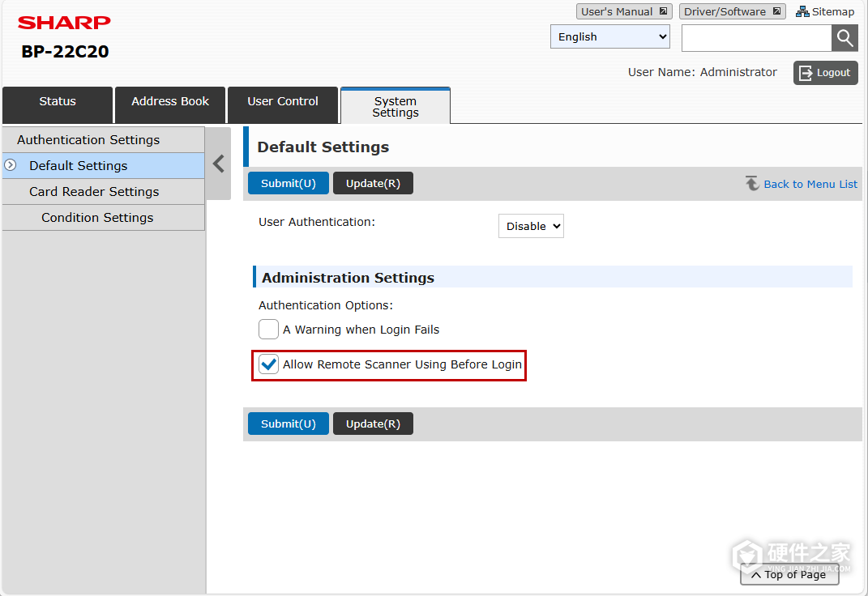Viewport: 868px width, 596px height.
Task: Jump to Top of Page
Action: tap(789, 574)
